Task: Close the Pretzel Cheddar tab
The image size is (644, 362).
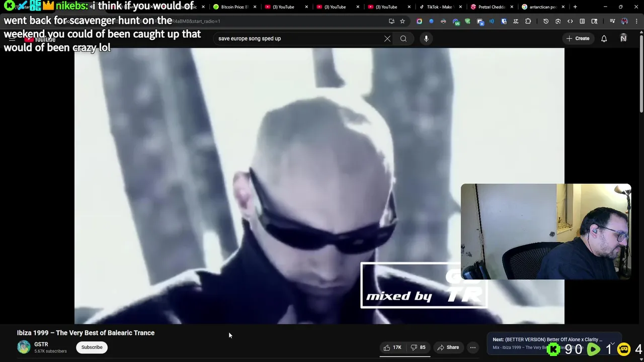Action: [x=512, y=7]
